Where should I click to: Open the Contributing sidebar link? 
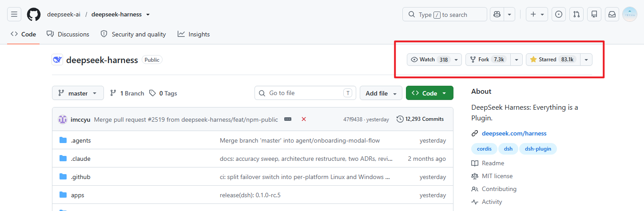pyautogui.click(x=494, y=189)
